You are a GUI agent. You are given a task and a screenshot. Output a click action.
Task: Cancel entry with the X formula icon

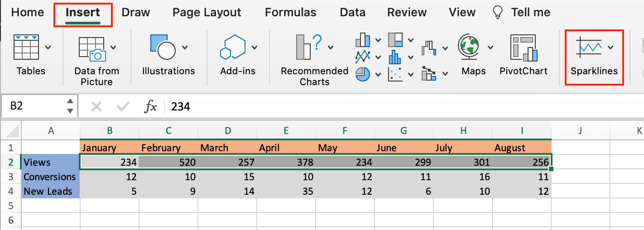tap(96, 107)
